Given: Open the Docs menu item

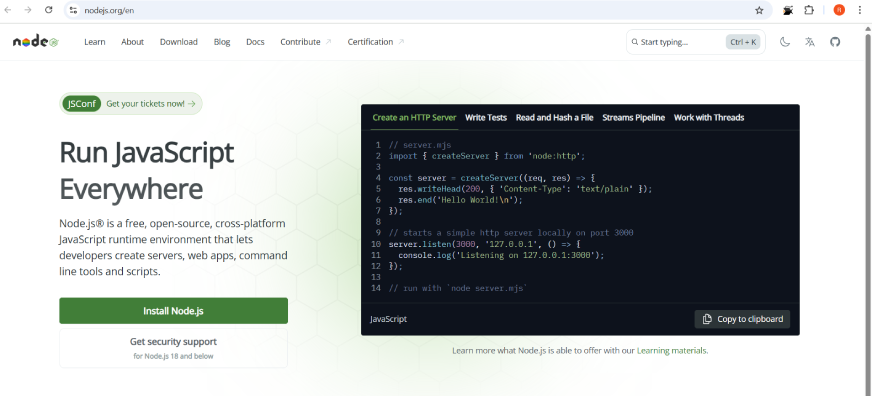Looking at the screenshot, I should [255, 42].
